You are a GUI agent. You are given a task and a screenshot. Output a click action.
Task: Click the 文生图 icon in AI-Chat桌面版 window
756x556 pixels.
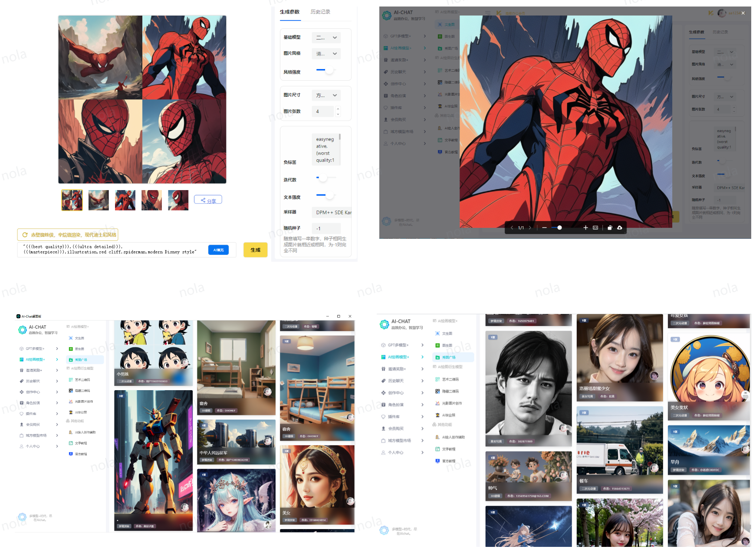[71, 338]
